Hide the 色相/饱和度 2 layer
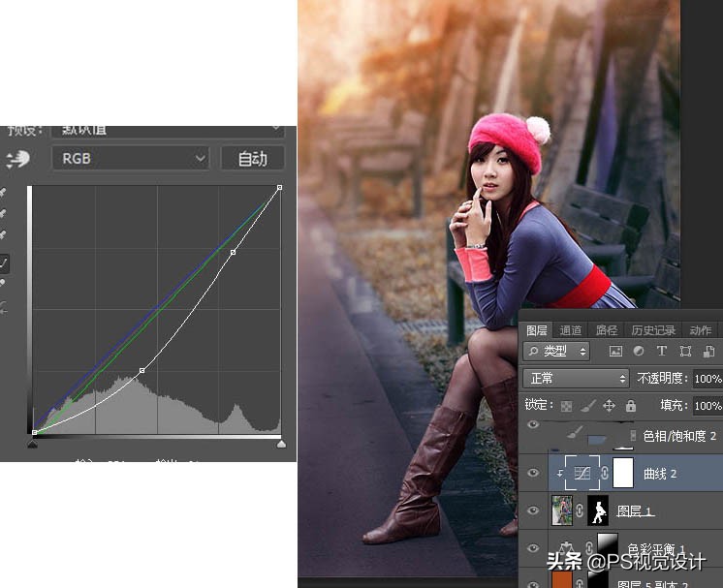This screenshot has height=588, width=723. [533, 425]
